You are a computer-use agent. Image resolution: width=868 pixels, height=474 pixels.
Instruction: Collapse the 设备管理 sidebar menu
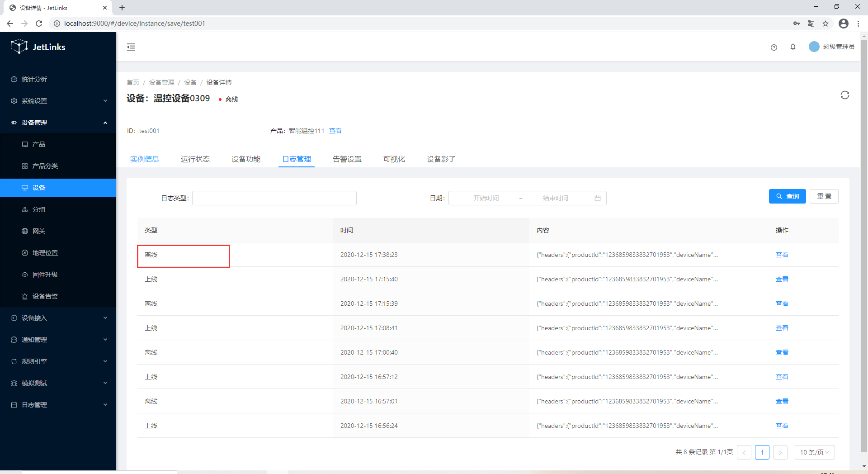tap(58, 123)
